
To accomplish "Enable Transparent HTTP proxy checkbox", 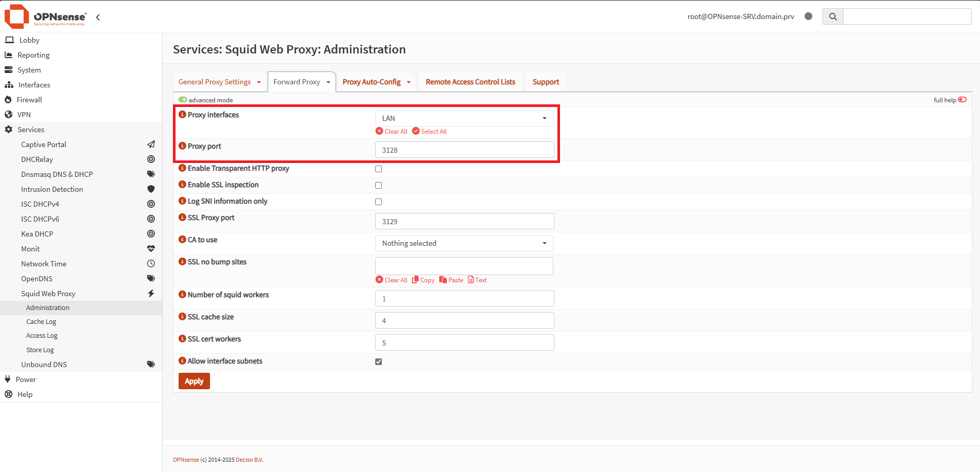I will (x=379, y=169).
